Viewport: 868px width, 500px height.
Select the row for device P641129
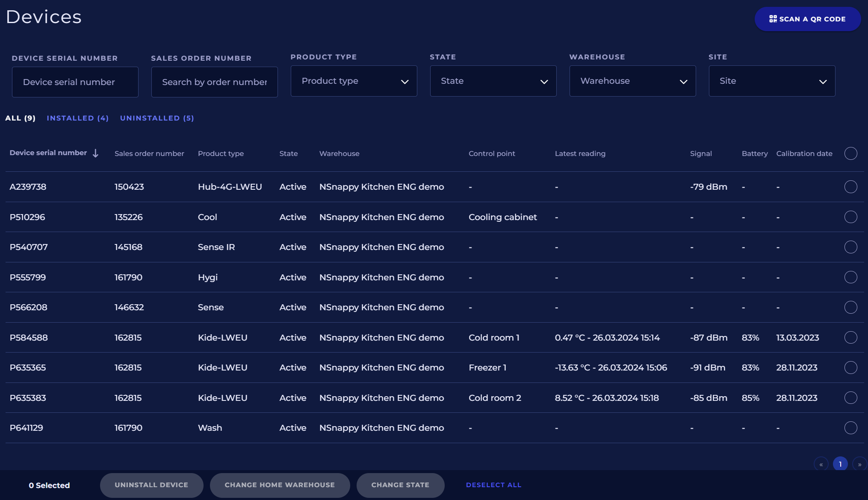[x=850, y=428]
